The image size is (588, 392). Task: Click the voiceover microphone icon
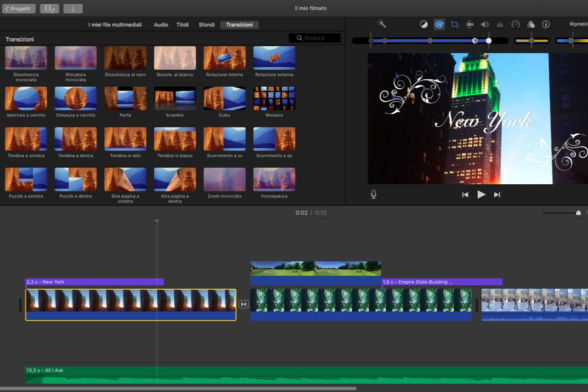(x=373, y=194)
